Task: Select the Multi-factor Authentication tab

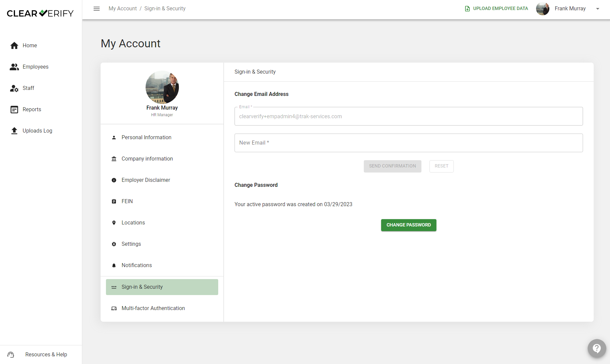Action: pyautogui.click(x=162, y=308)
